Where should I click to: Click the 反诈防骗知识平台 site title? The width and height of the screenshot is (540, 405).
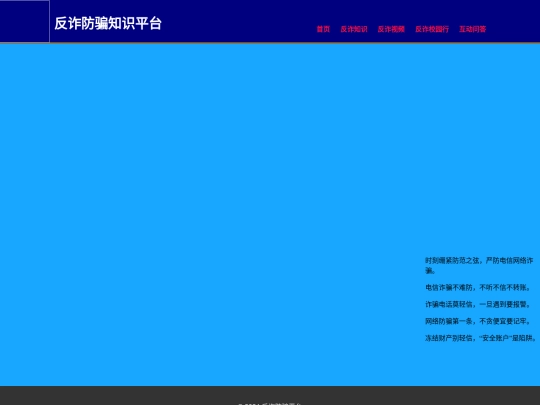tap(108, 23)
